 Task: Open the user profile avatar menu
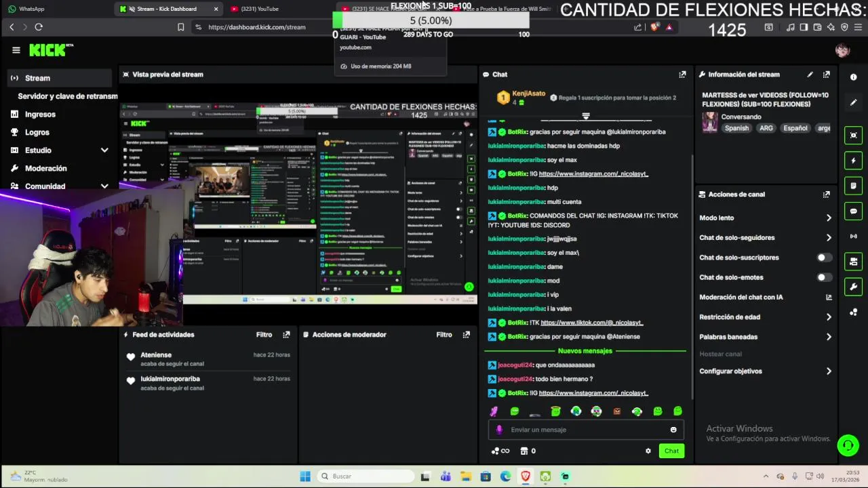(x=842, y=50)
